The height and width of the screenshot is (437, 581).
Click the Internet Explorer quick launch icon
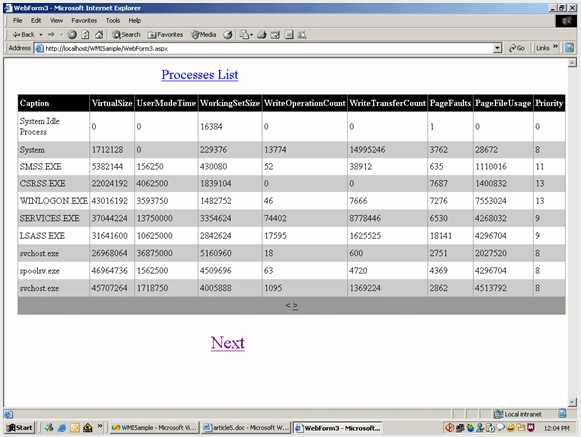click(x=62, y=428)
